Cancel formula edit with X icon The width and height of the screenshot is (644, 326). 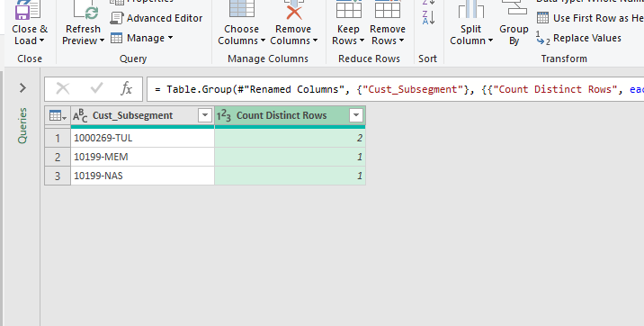coord(63,88)
